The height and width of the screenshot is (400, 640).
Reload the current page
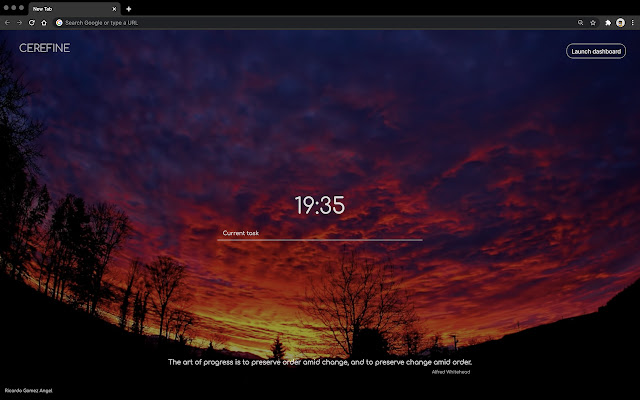[32, 22]
